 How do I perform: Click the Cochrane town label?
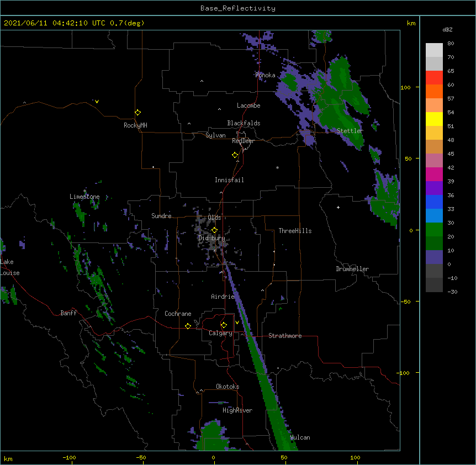tap(178, 314)
